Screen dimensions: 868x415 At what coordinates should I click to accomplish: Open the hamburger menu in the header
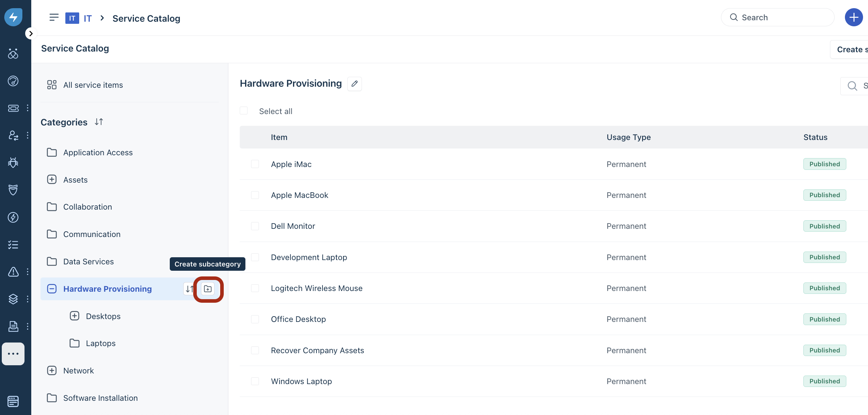(x=54, y=17)
